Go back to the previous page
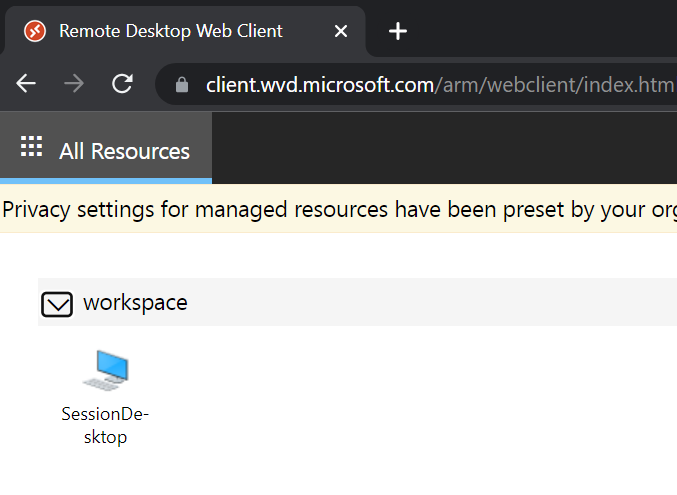The image size is (677, 495). (26, 84)
